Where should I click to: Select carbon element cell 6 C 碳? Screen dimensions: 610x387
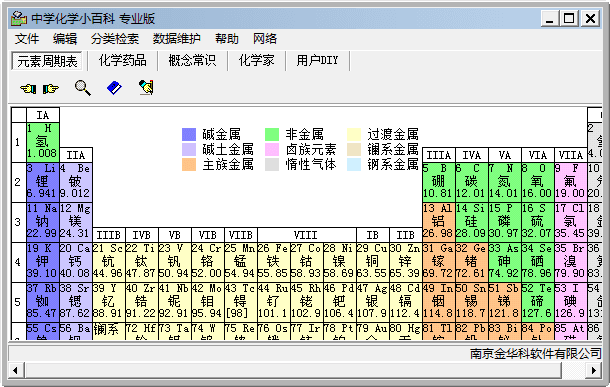tap(472, 182)
